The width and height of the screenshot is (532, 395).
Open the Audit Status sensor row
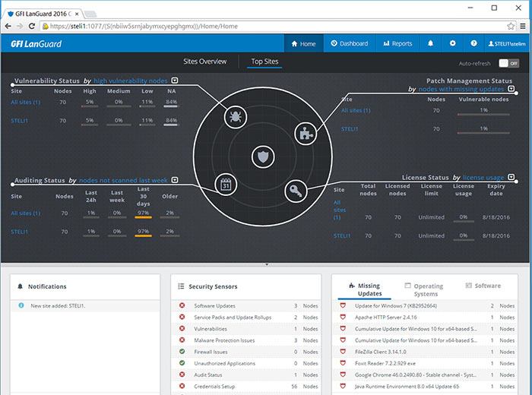(247, 374)
